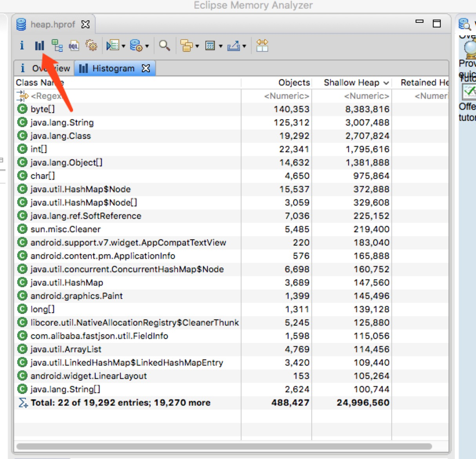Viewport: 476px width, 459px height.
Task: Click the group-by result folders icon
Action: point(187,46)
